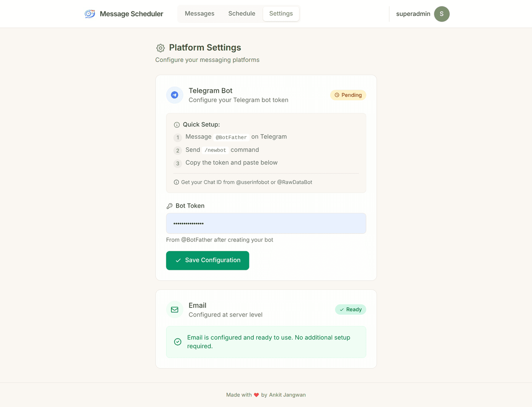
Task: Click the Pending status badge
Action: click(x=348, y=95)
